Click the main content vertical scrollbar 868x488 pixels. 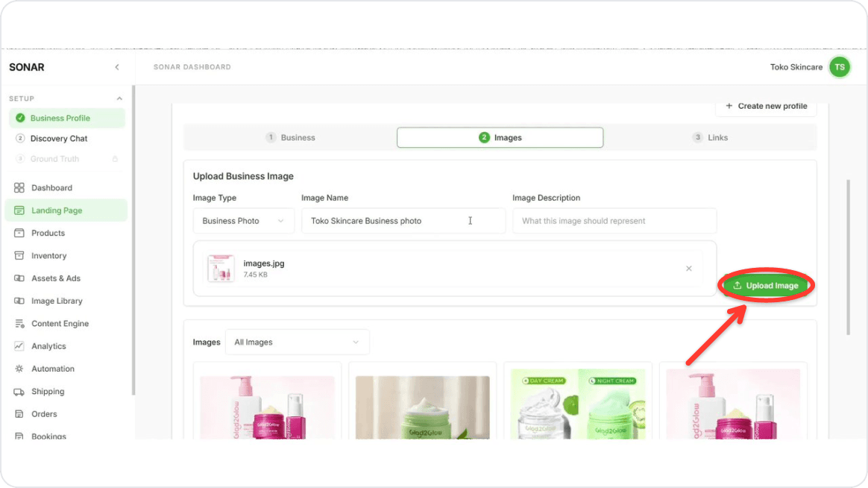848,257
